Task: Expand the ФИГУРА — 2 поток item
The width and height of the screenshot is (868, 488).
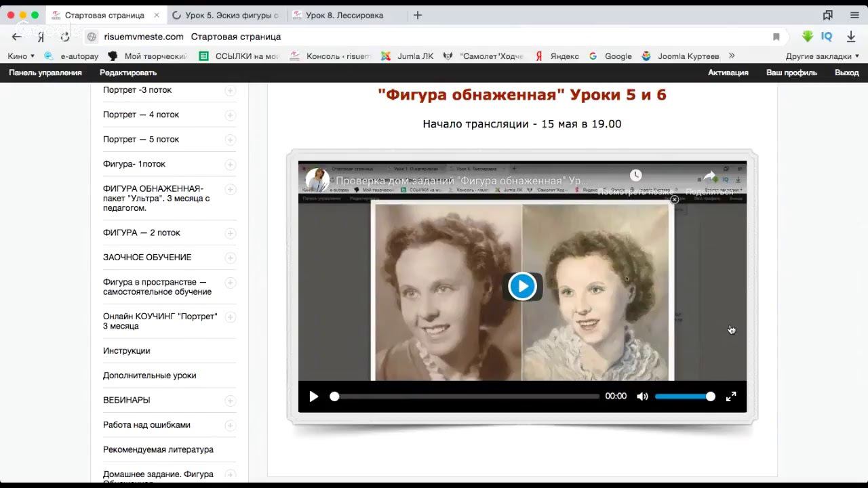Action: click(231, 233)
